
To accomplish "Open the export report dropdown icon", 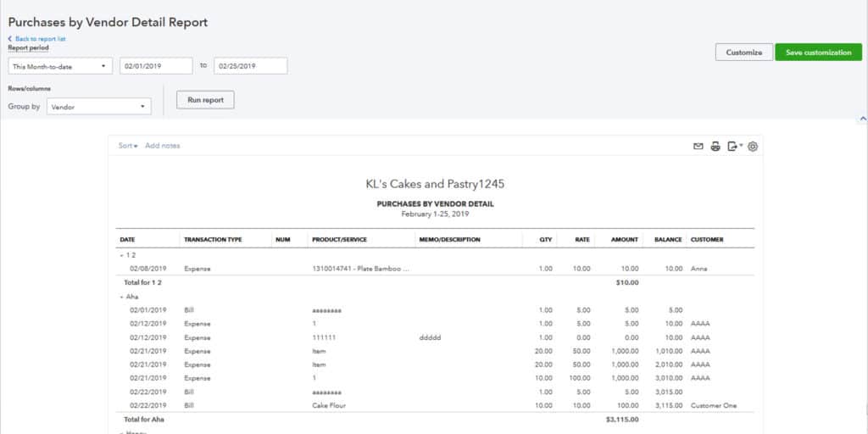I will (735, 146).
